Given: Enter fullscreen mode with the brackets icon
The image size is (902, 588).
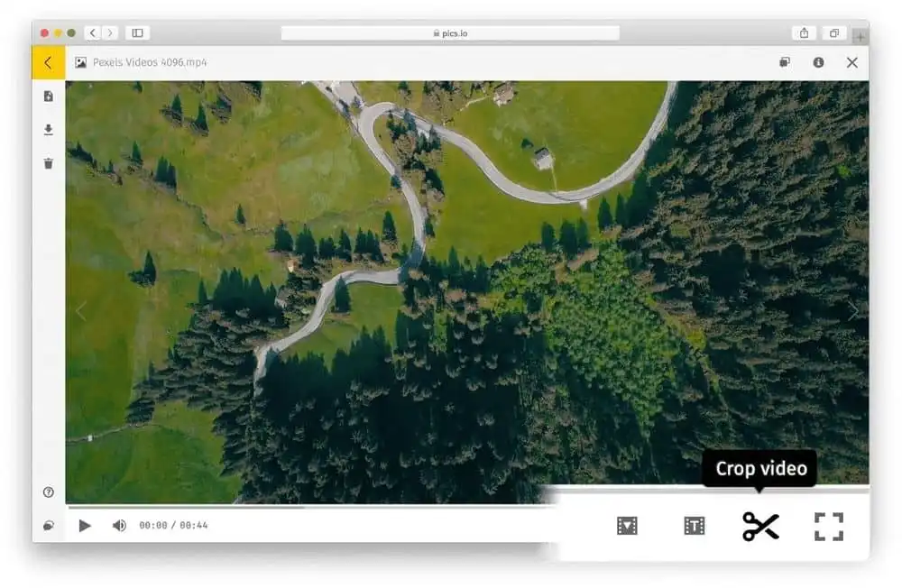Looking at the screenshot, I should tap(829, 527).
